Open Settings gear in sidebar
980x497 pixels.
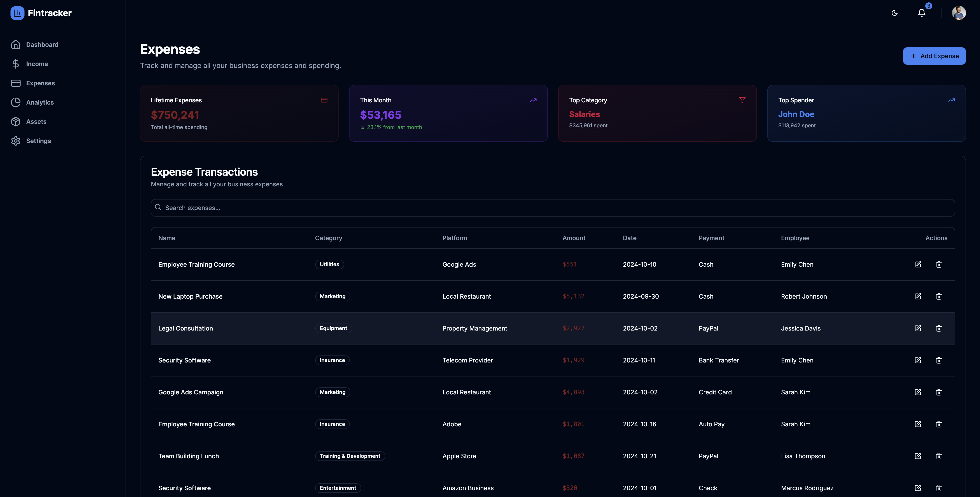16,141
